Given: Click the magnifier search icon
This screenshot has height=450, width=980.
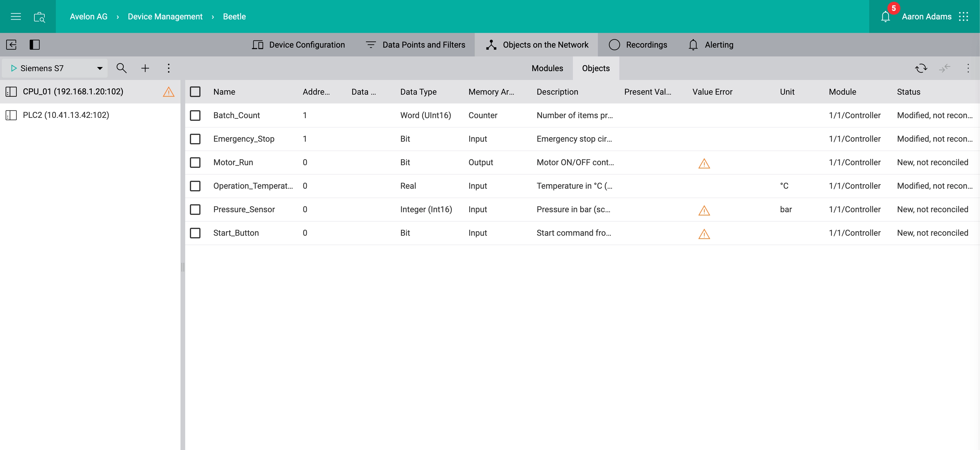Looking at the screenshot, I should pos(121,68).
